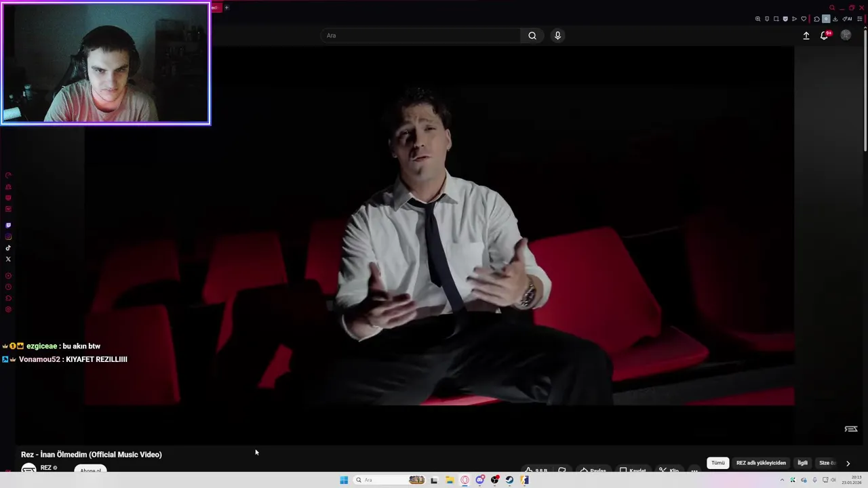Click the webcam overlay thumbnail

point(106,64)
